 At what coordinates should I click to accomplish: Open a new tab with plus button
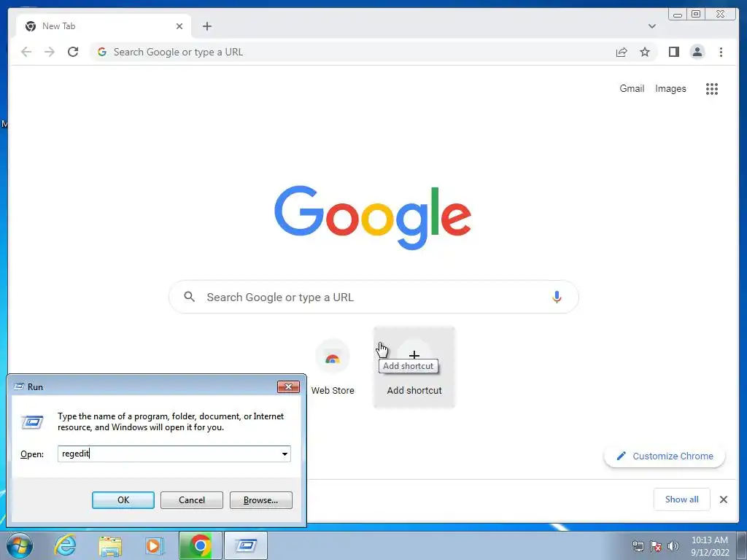point(206,26)
